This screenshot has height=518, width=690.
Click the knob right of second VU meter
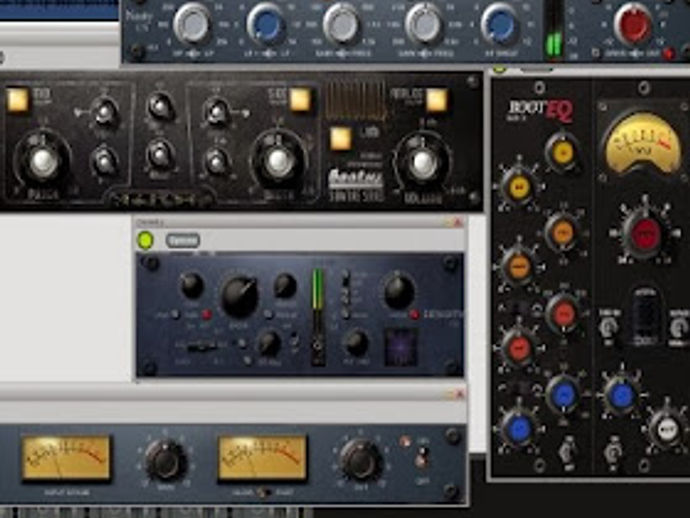tap(360, 460)
